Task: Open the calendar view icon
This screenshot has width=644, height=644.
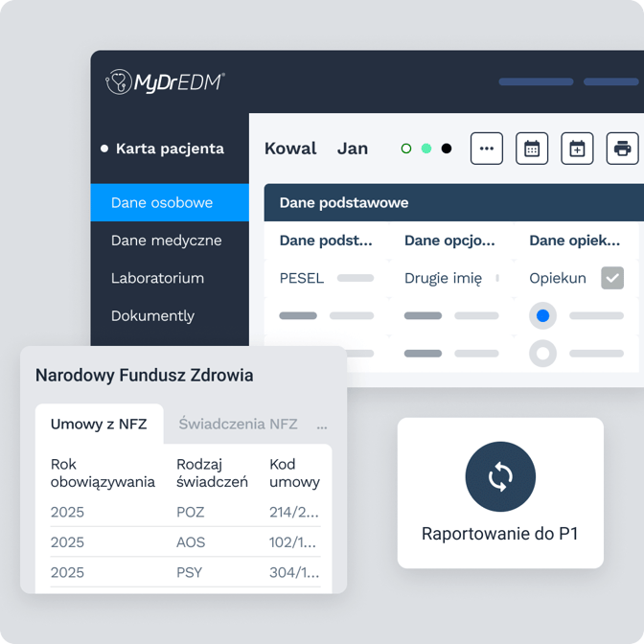Action: (x=532, y=149)
